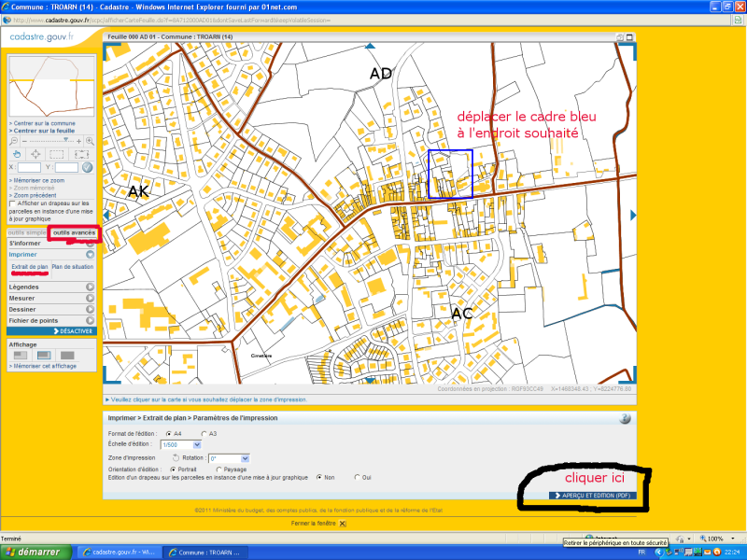The width and height of the screenshot is (747, 560).
Task: Open the IE zoom level dropdown arrow
Action: pos(732,539)
